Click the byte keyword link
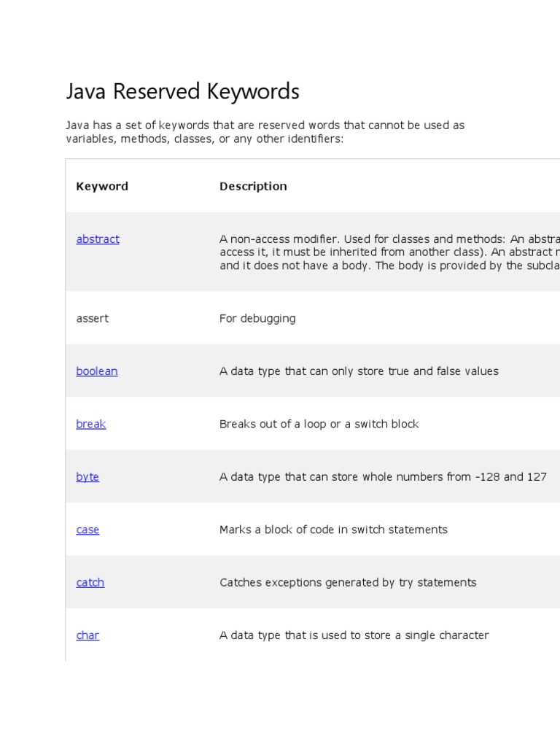 pos(87,477)
